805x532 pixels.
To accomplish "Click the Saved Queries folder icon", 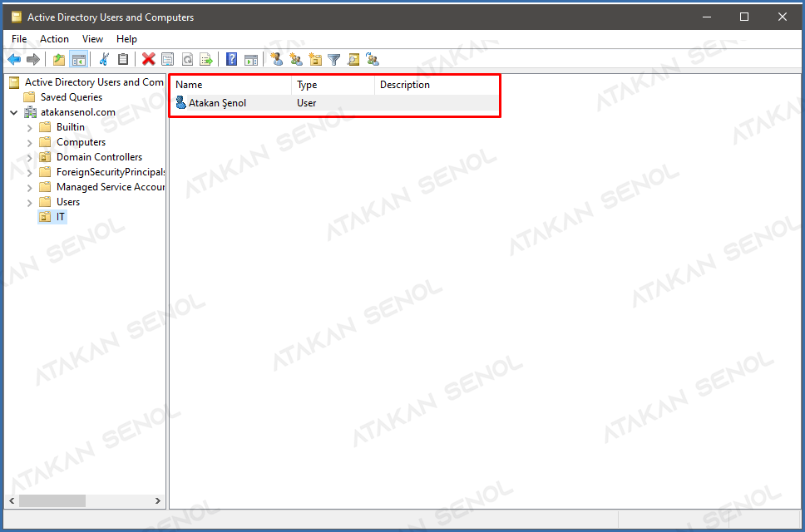I will (x=29, y=97).
